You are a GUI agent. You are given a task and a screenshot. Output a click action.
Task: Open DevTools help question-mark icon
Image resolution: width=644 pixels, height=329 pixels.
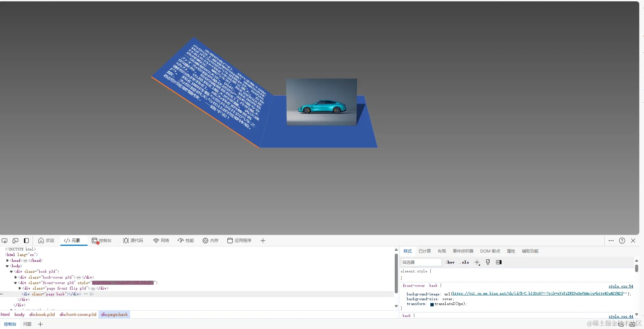tap(622, 241)
